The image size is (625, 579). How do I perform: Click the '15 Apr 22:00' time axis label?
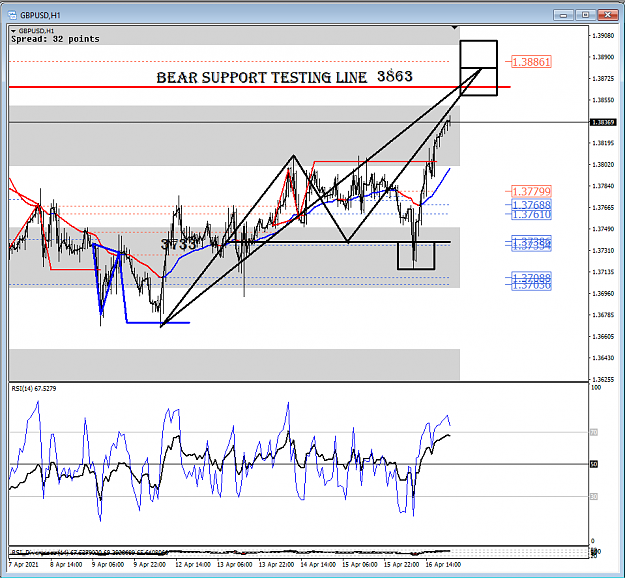pyautogui.click(x=401, y=565)
